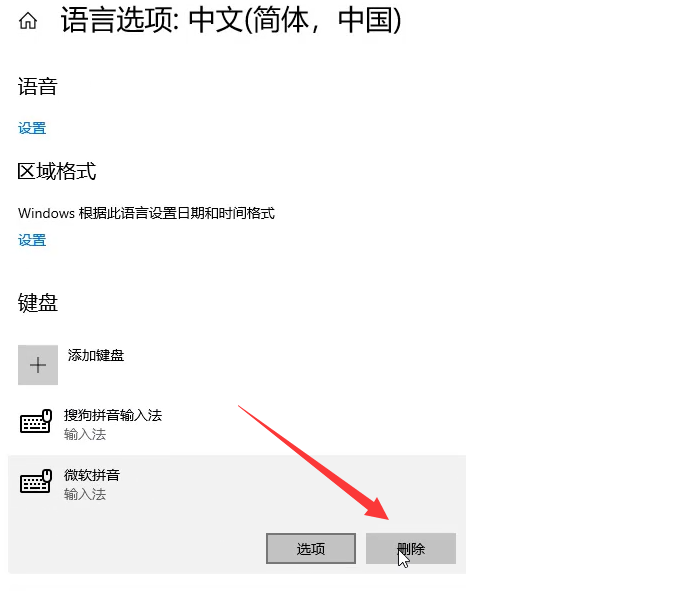The height and width of the screenshot is (593, 693).
Task: Click the plus icon to add keyboard
Action: pos(38,365)
